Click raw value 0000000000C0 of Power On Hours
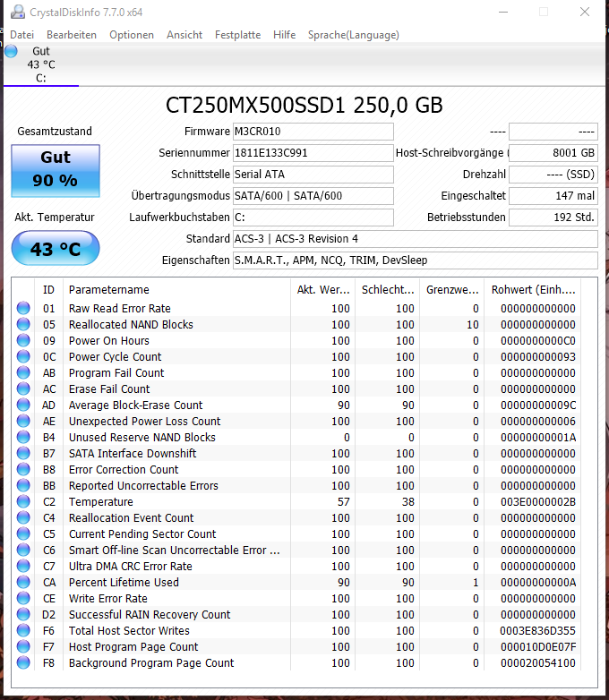The width and height of the screenshot is (609, 700). pyautogui.click(x=538, y=341)
